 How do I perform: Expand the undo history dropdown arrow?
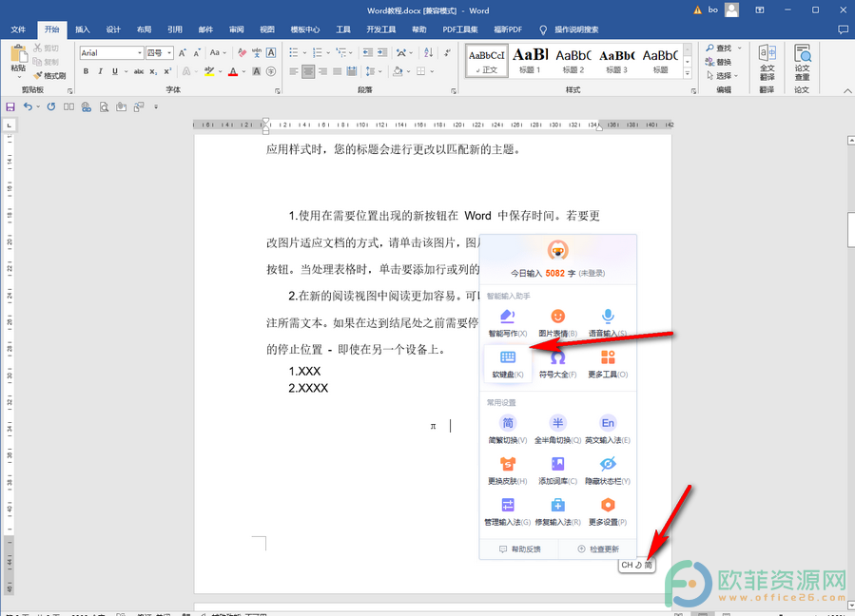[x=38, y=106]
